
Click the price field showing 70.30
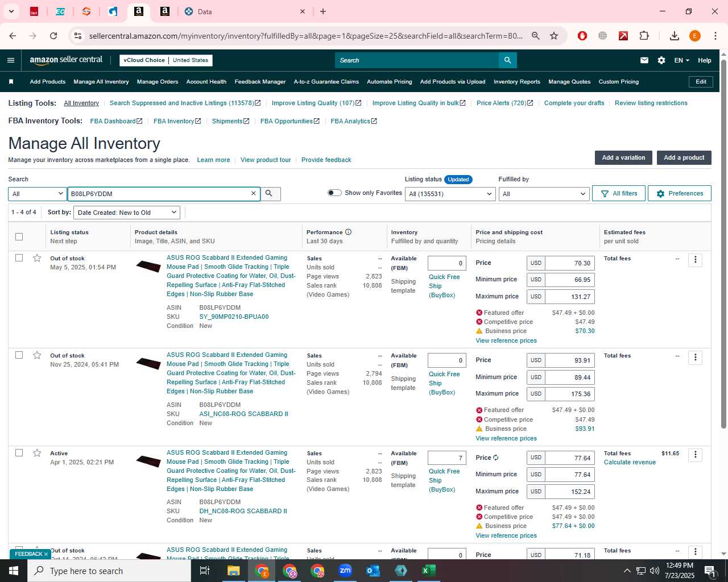(x=569, y=263)
